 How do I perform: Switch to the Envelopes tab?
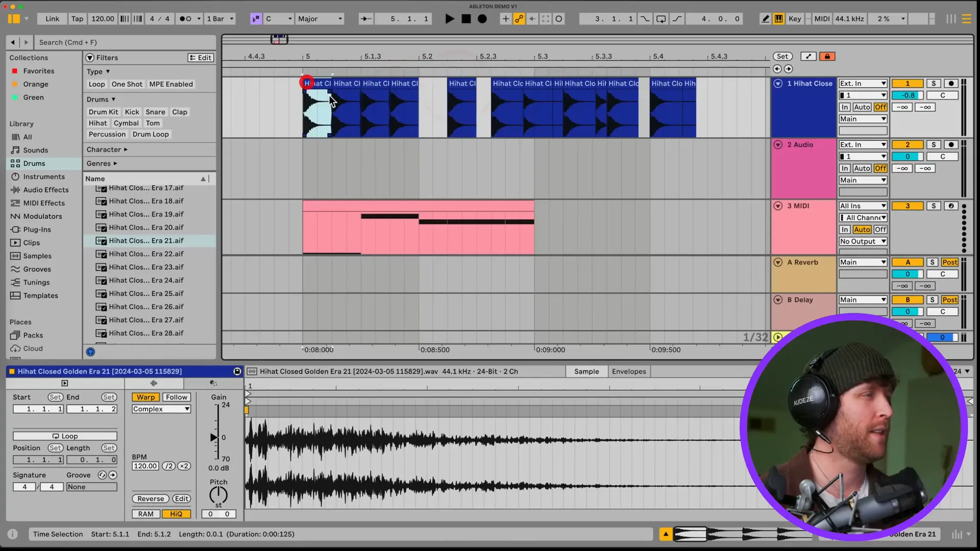[x=629, y=371]
